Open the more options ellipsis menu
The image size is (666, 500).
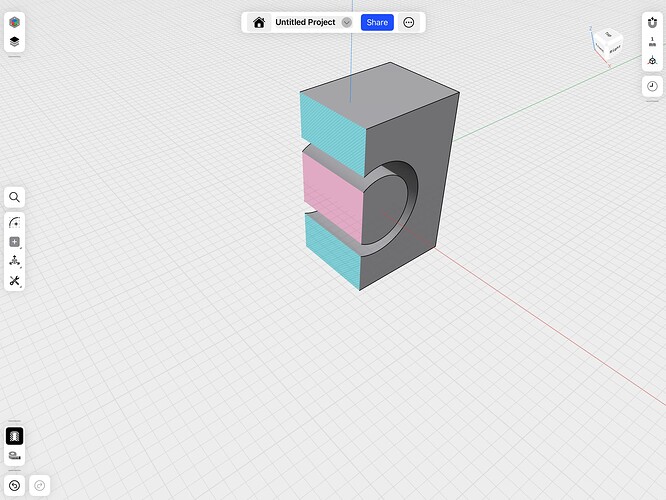pos(409,23)
